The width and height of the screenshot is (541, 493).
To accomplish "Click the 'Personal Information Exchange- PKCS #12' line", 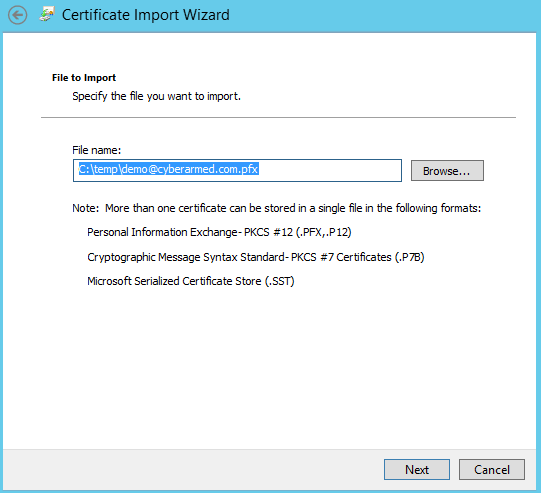I will (219, 232).
